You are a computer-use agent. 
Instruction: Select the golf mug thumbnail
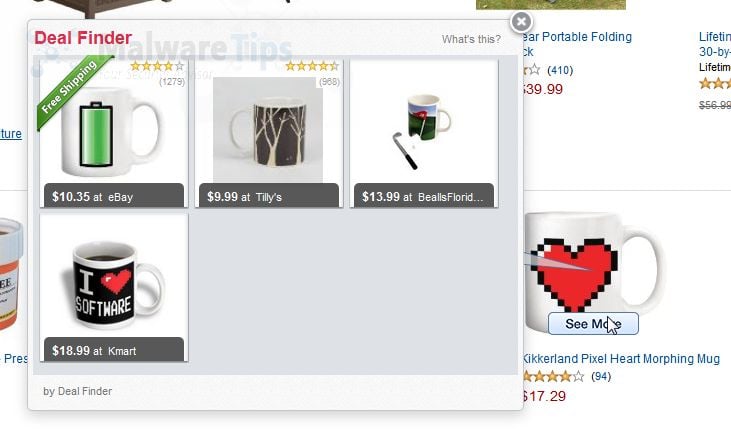click(422, 131)
